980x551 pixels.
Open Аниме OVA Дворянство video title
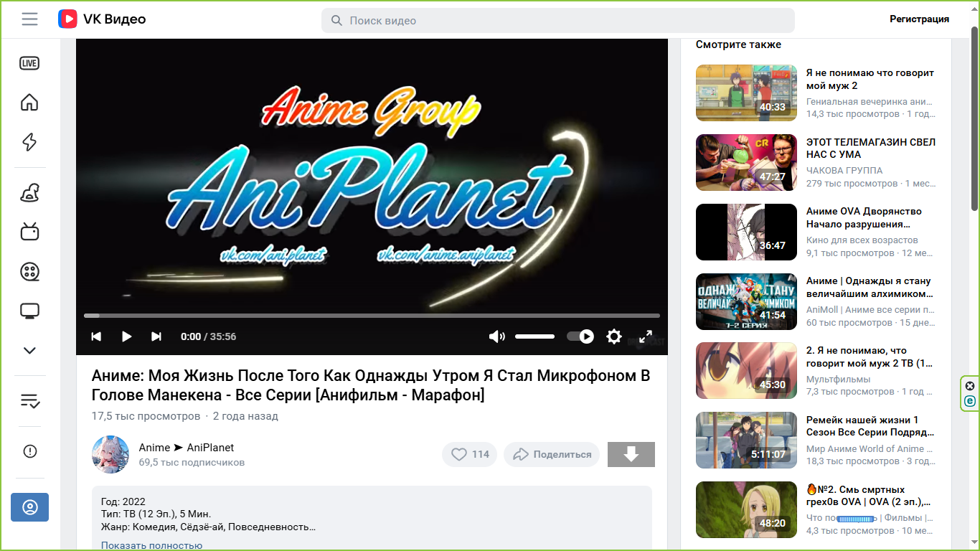pos(864,217)
